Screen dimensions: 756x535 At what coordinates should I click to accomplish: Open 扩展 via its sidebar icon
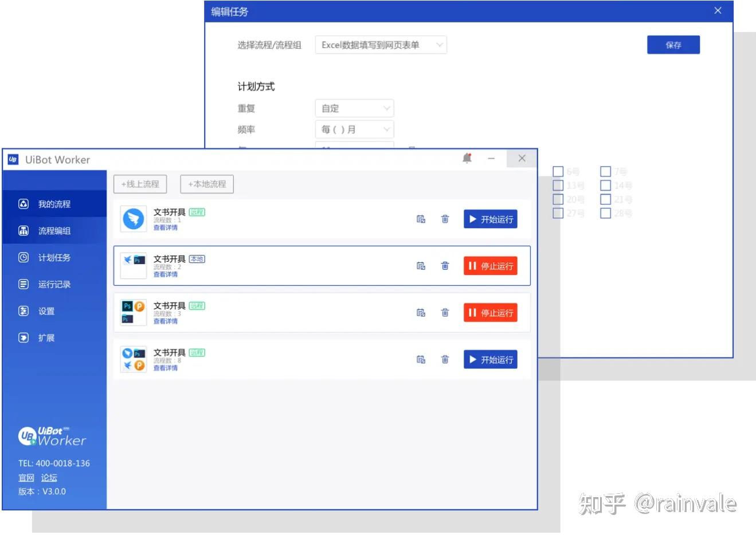[x=23, y=337]
